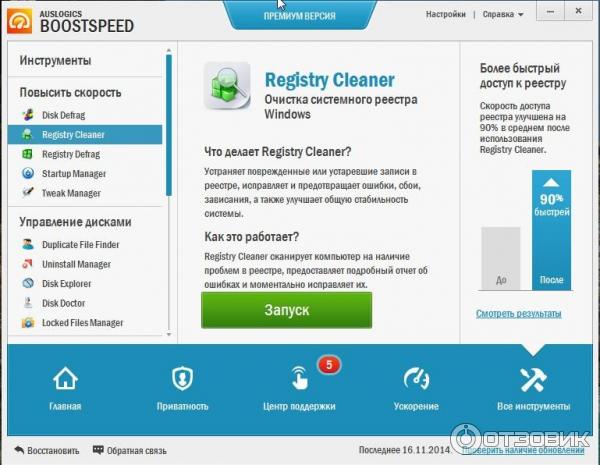The width and height of the screenshot is (600, 465).
Task: Expand the Справка dropdown menu
Action: pos(503,15)
